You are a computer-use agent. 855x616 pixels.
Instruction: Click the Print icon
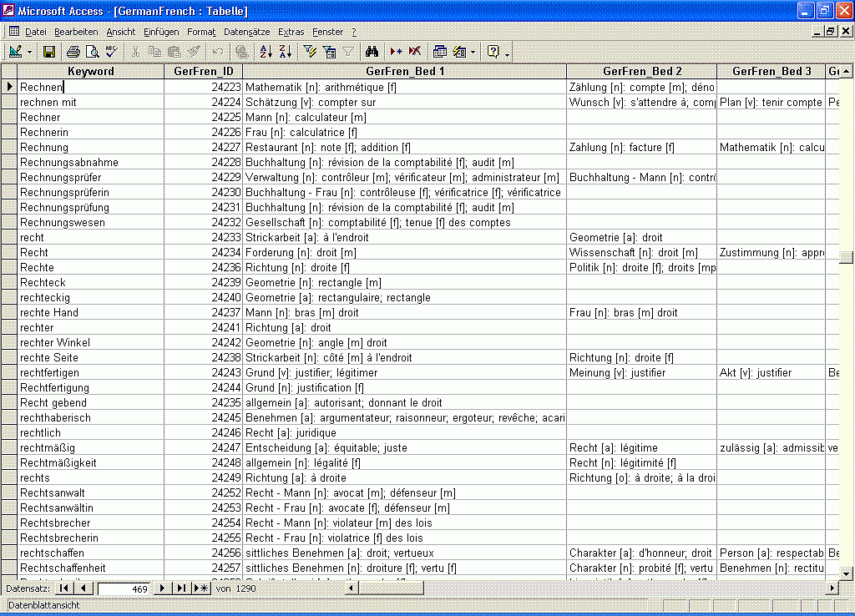[x=73, y=52]
